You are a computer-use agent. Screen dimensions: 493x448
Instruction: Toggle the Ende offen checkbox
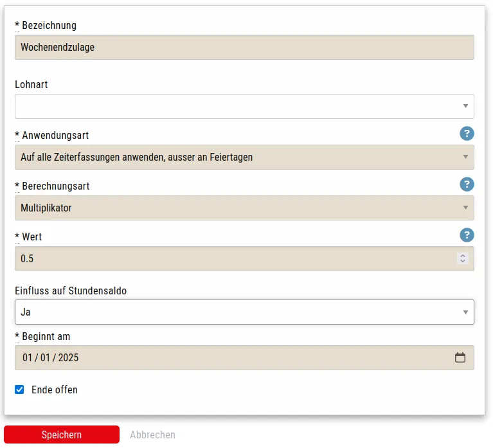[x=19, y=390]
